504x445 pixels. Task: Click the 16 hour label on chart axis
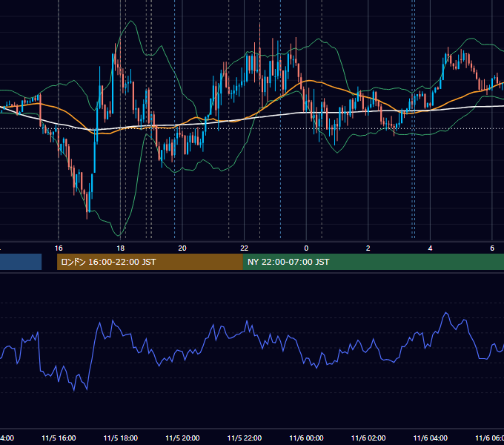[59, 248]
